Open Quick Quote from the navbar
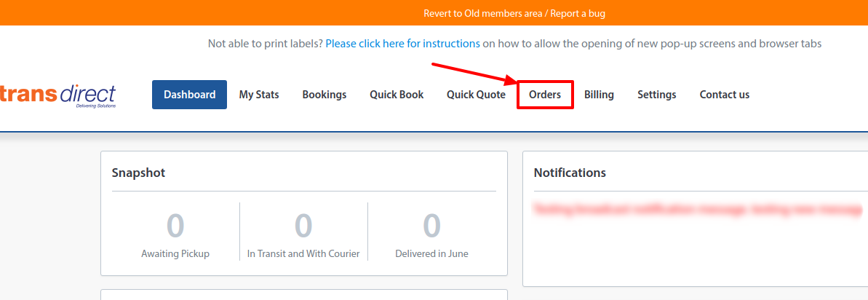Image resolution: width=868 pixels, height=300 pixels. [x=476, y=95]
